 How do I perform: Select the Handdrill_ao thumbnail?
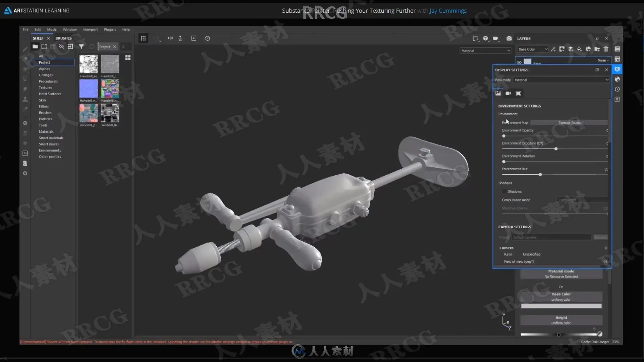pos(89,64)
